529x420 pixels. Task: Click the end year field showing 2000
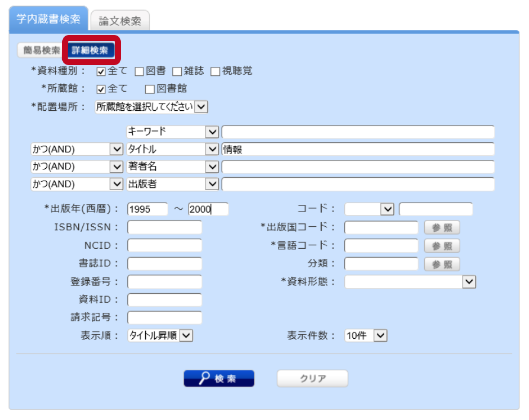pyautogui.click(x=208, y=209)
